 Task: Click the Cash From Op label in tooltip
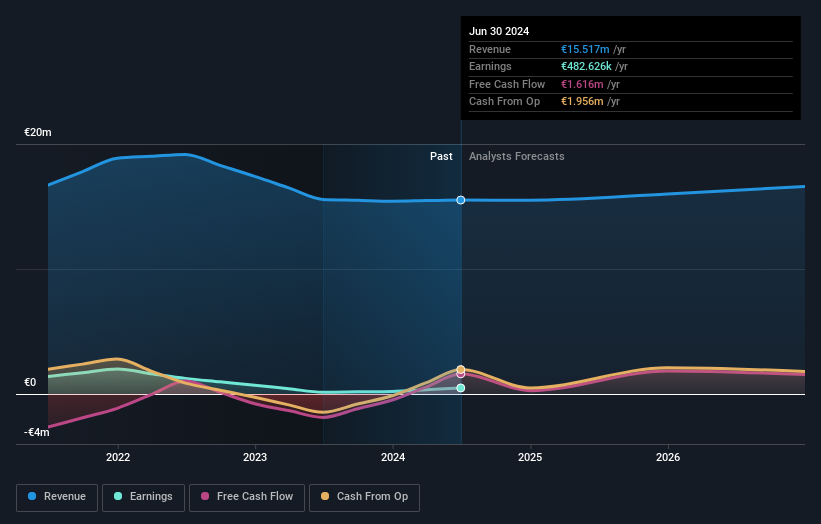click(x=504, y=102)
